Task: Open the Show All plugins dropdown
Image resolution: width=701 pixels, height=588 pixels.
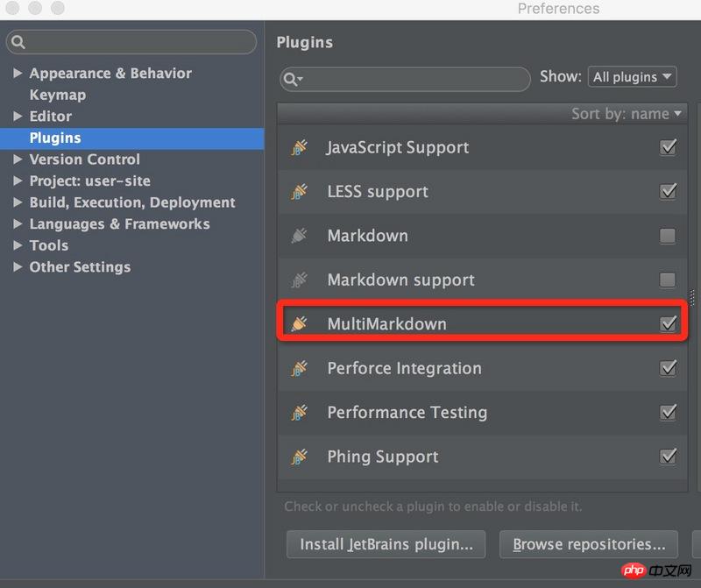Action: pyautogui.click(x=633, y=77)
